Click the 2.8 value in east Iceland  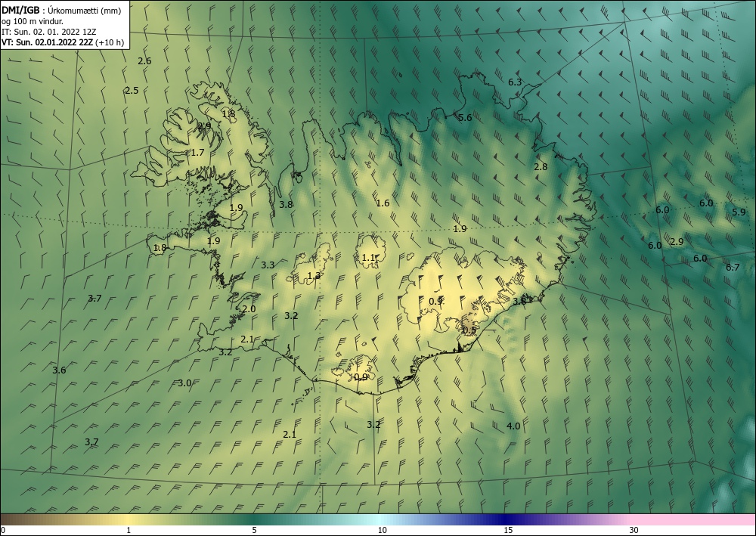(541, 167)
